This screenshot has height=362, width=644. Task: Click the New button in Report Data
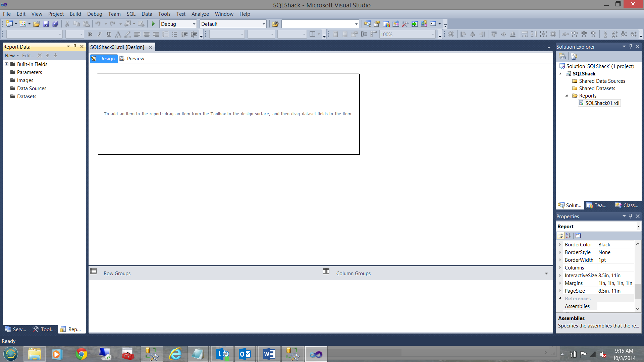[x=10, y=55]
